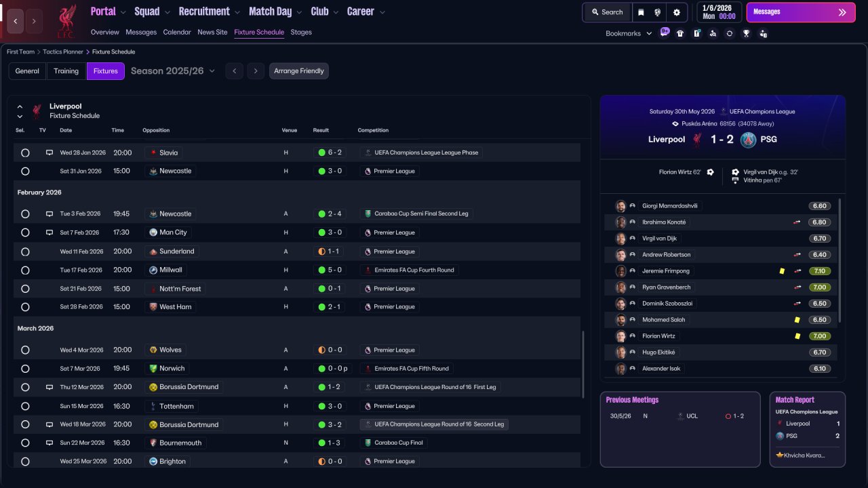Click the Liverpool crest in the top bar
The image size is (868, 488).
coord(66,20)
